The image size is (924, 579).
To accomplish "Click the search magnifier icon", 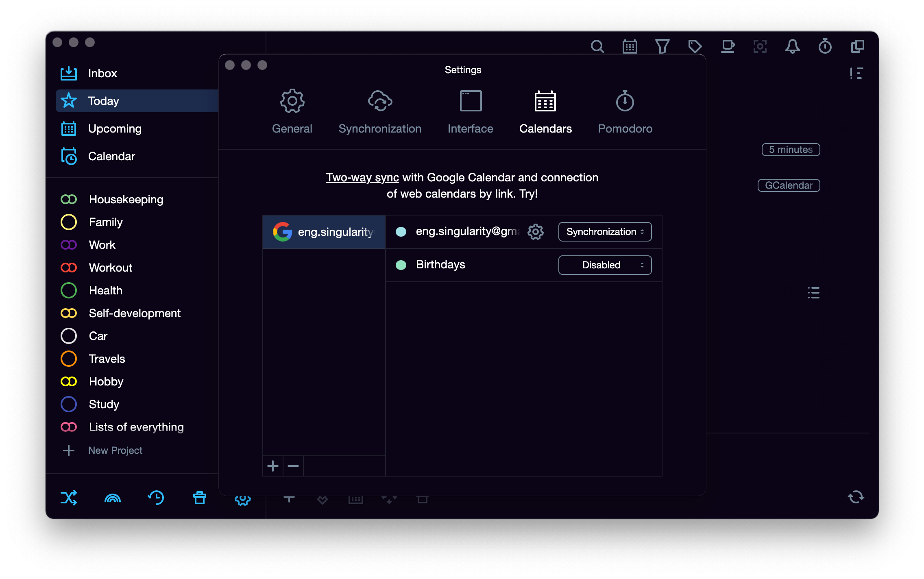I will tap(597, 46).
